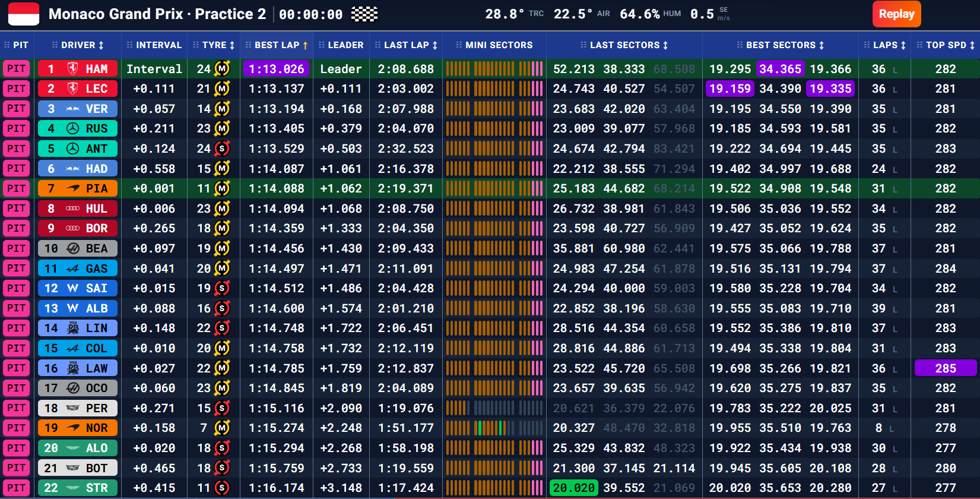Click the air temperature 22.5° AIR
980x499 pixels.
[582, 14]
